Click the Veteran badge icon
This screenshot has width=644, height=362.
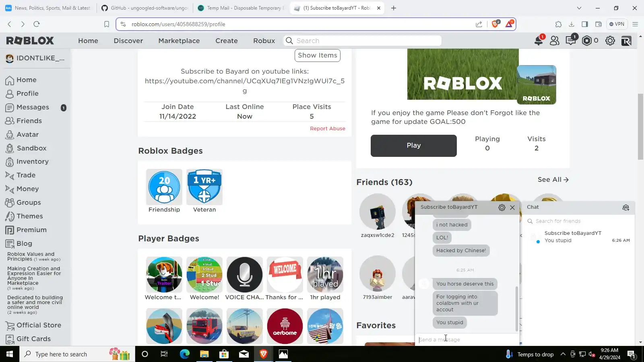[x=204, y=187]
